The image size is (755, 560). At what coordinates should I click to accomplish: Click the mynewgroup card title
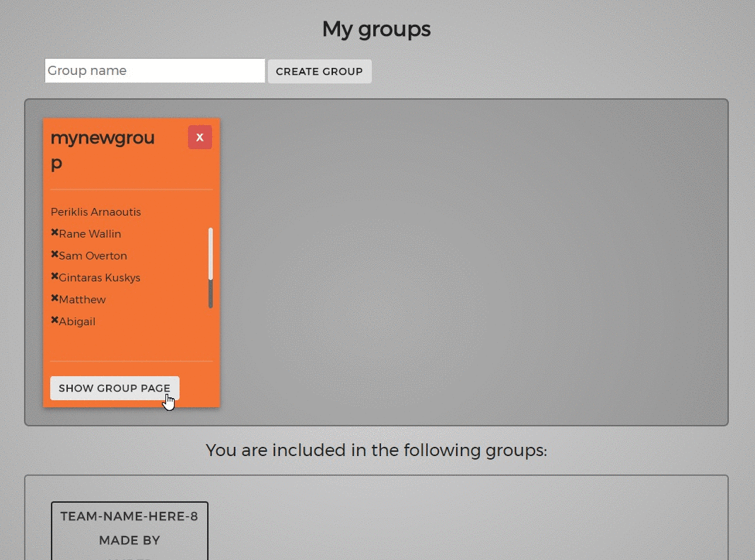tap(103, 150)
